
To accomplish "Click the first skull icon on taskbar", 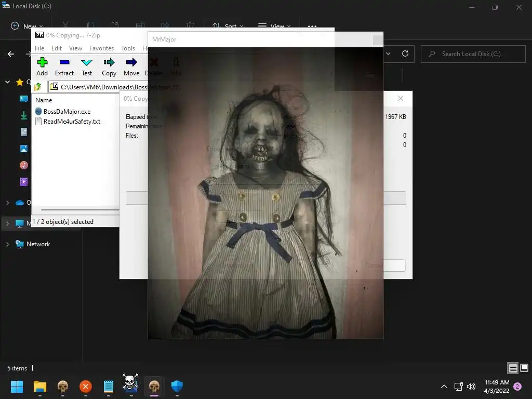I will pyautogui.click(x=63, y=387).
